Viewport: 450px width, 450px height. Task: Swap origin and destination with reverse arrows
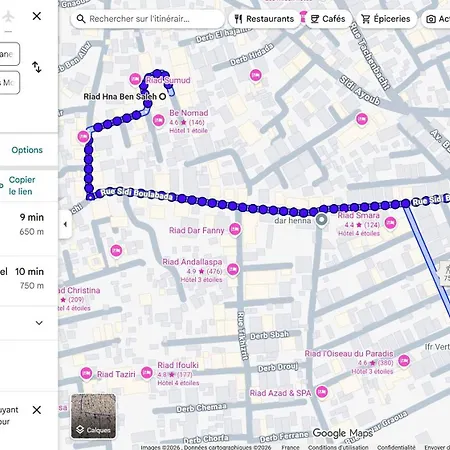[37, 67]
